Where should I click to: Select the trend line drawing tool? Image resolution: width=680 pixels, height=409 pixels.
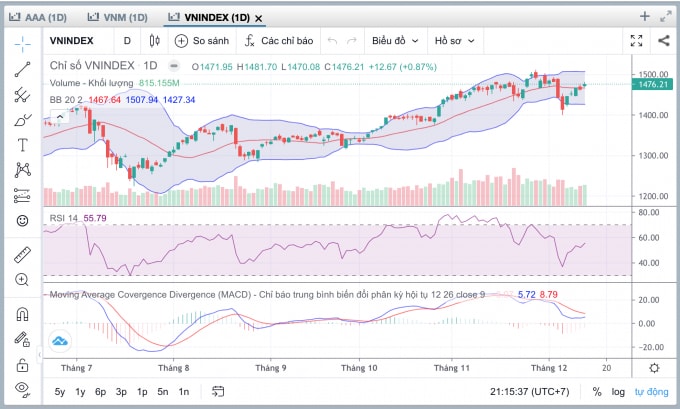(22, 69)
